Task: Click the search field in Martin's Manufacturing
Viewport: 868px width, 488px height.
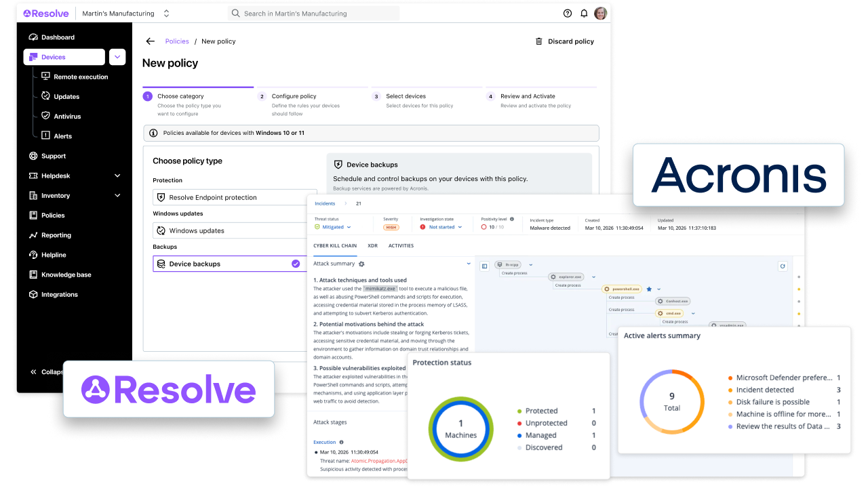Action: pyautogui.click(x=314, y=13)
